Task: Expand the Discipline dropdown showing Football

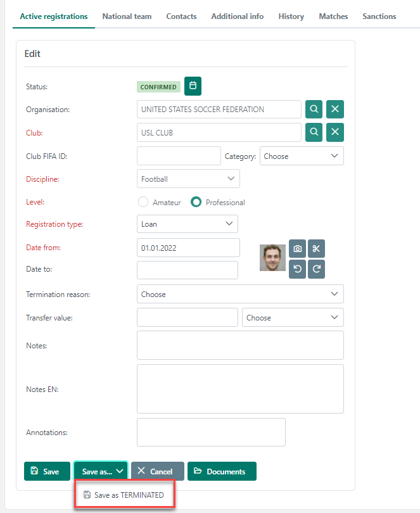Action: [x=188, y=179]
